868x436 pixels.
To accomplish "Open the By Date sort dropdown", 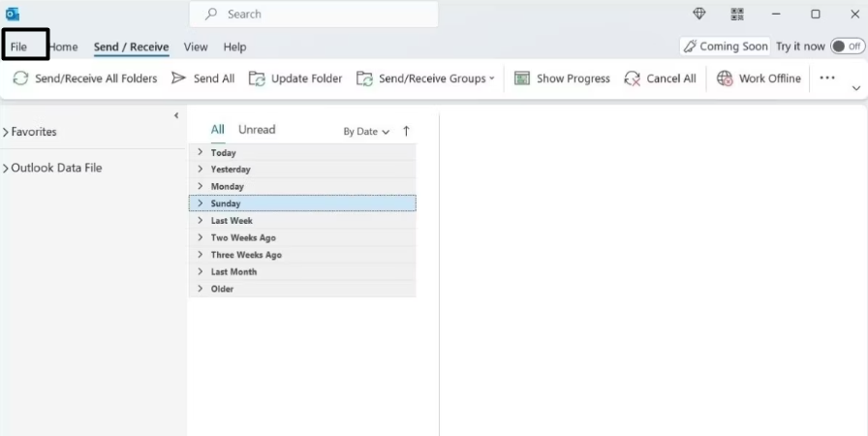I will (366, 132).
